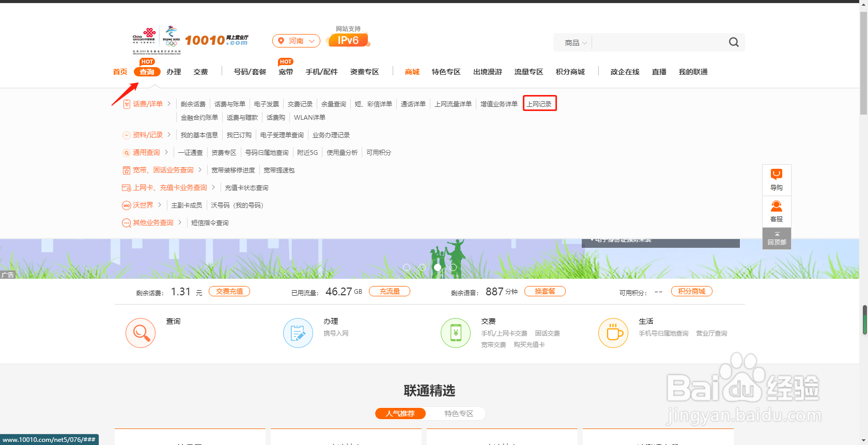The height and width of the screenshot is (445, 868).
Task: Select the third banner carousel dot
Action: pyautogui.click(x=438, y=267)
